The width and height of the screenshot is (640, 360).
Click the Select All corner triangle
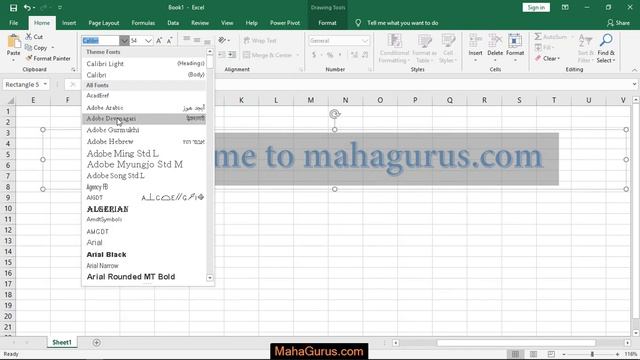click(x=11, y=100)
